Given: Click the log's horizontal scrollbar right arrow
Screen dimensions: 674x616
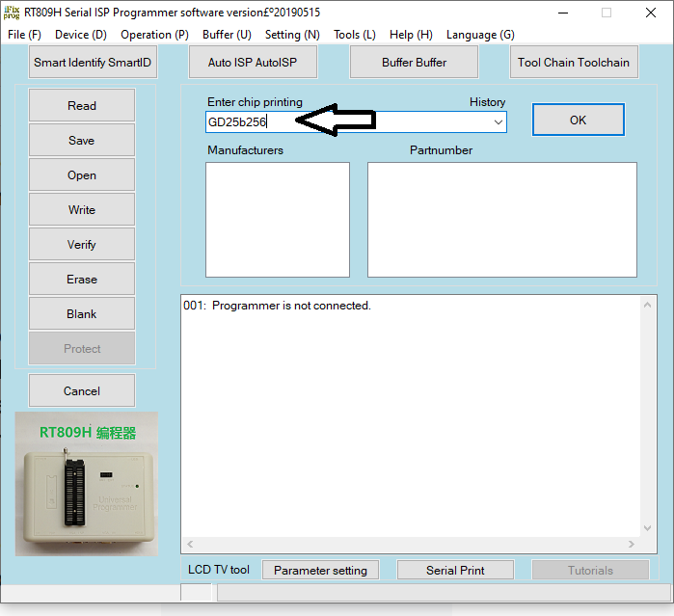Looking at the screenshot, I should (635, 545).
